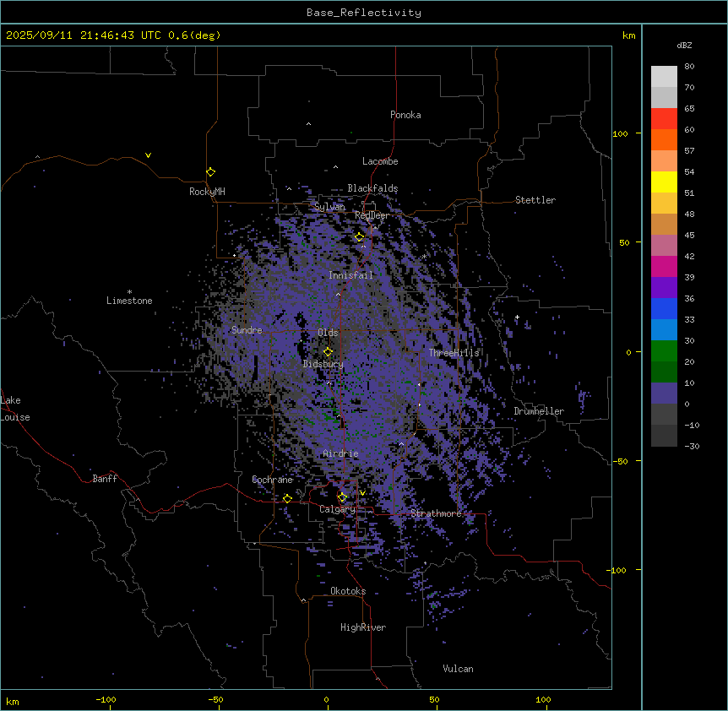Click the ThreeHills town label
728x711 pixels.
[x=454, y=353]
